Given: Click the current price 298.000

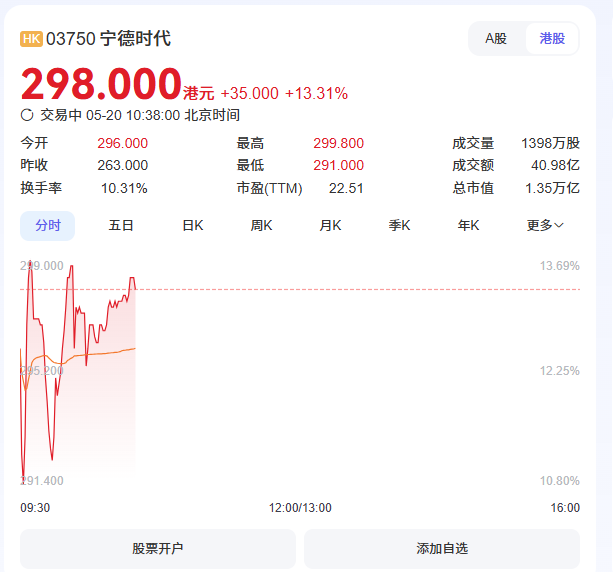Looking at the screenshot, I should pyautogui.click(x=101, y=84).
